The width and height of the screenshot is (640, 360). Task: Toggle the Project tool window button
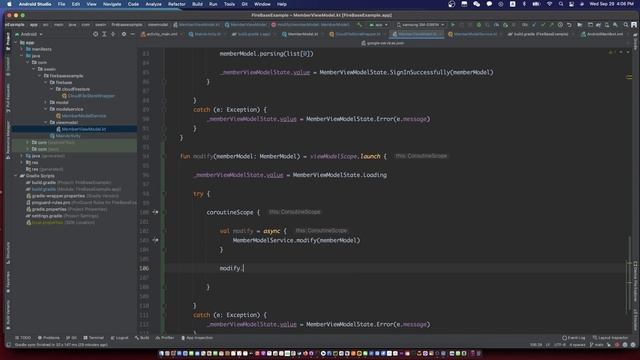coord(8,42)
